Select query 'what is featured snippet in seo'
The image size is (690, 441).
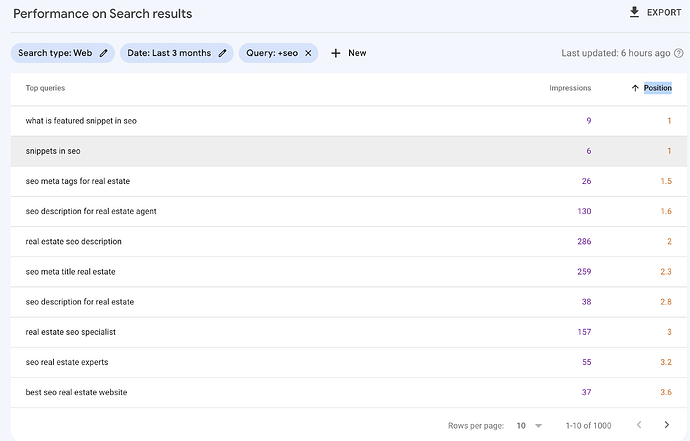81,121
